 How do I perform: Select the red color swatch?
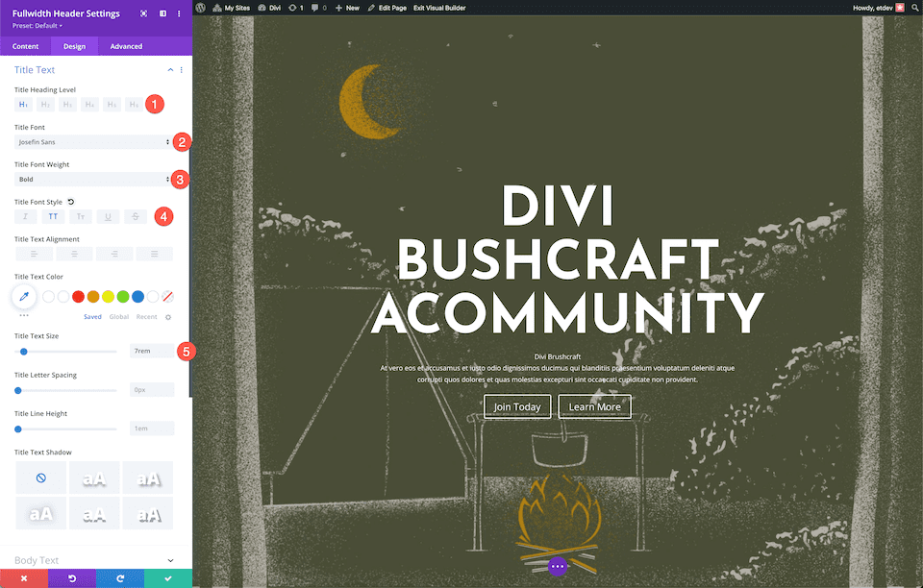[79, 297]
